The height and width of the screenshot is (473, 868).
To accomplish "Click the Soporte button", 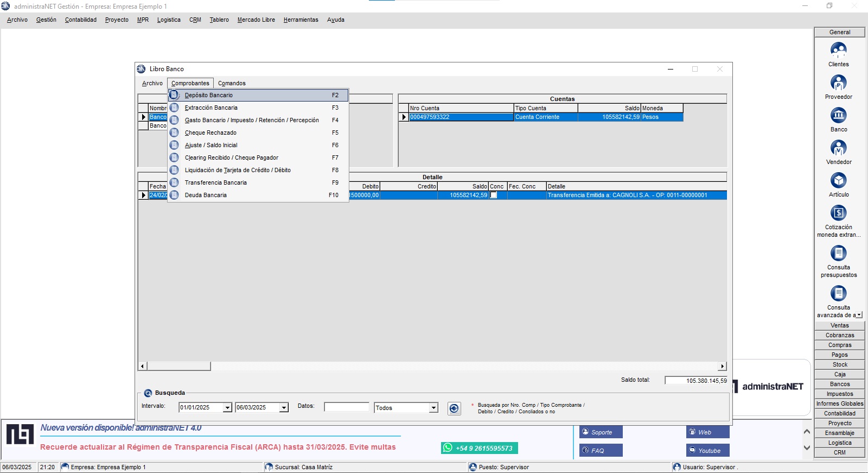I will pyautogui.click(x=601, y=432).
